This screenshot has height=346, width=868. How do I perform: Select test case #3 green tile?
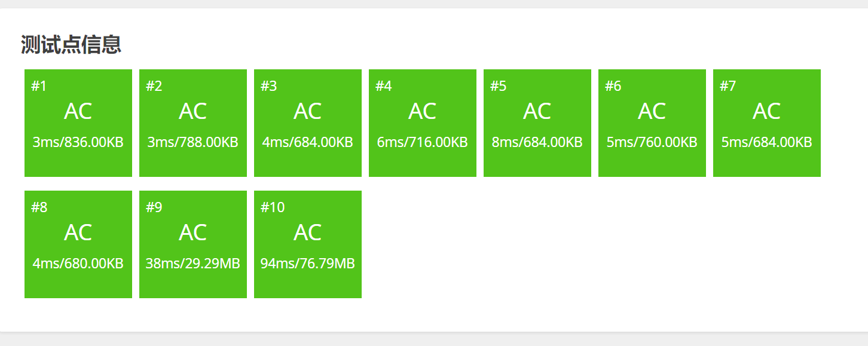(x=308, y=123)
